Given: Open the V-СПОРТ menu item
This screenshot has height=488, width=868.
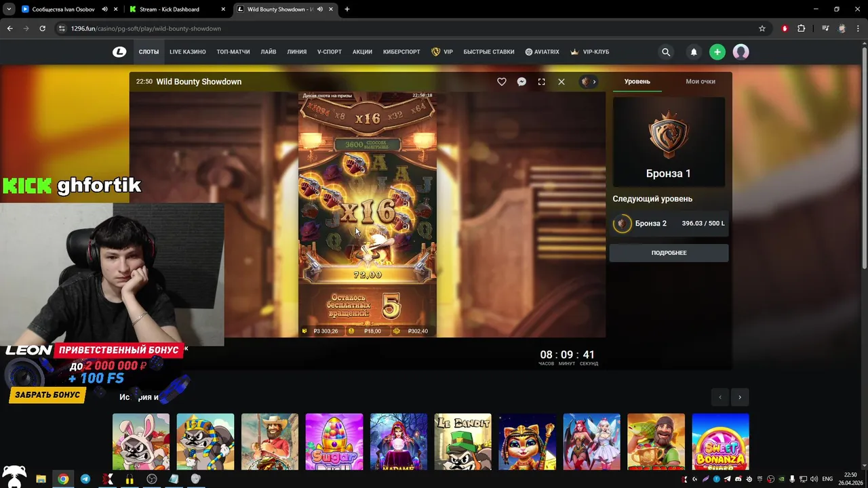Looking at the screenshot, I should [x=330, y=52].
